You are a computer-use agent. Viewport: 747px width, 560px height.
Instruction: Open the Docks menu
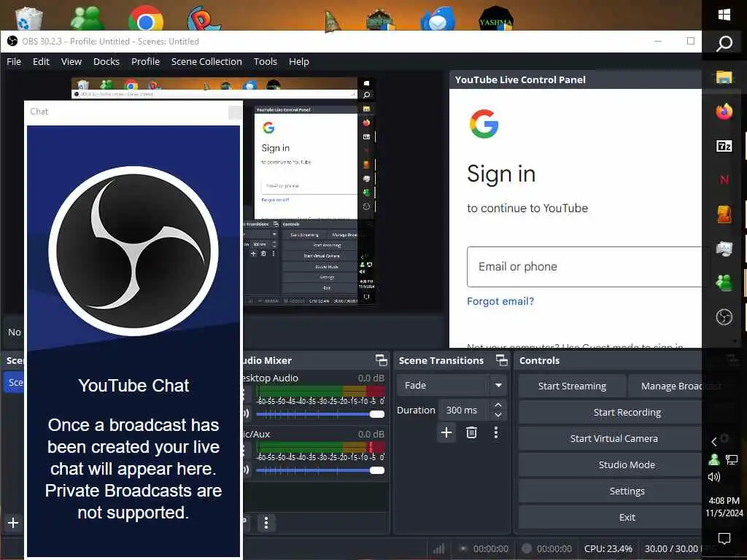pyautogui.click(x=107, y=61)
